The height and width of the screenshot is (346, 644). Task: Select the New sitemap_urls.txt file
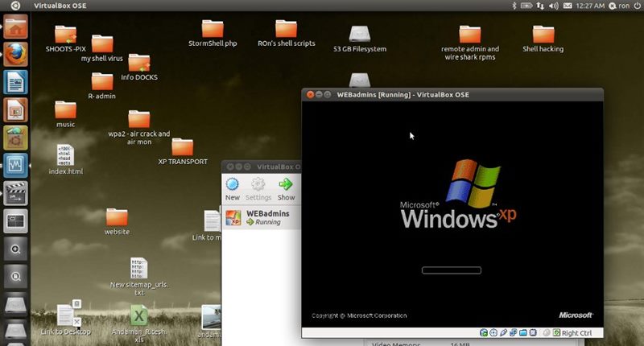(x=139, y=276)
